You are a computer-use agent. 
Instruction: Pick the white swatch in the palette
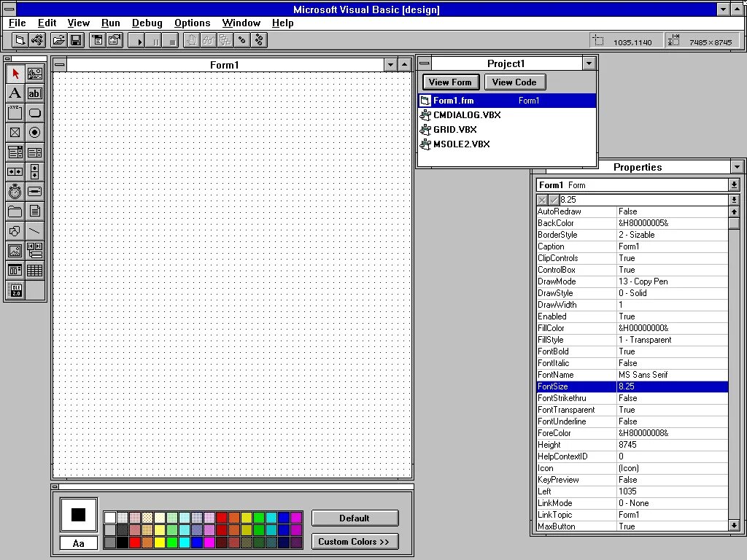[x=110, y=518]
